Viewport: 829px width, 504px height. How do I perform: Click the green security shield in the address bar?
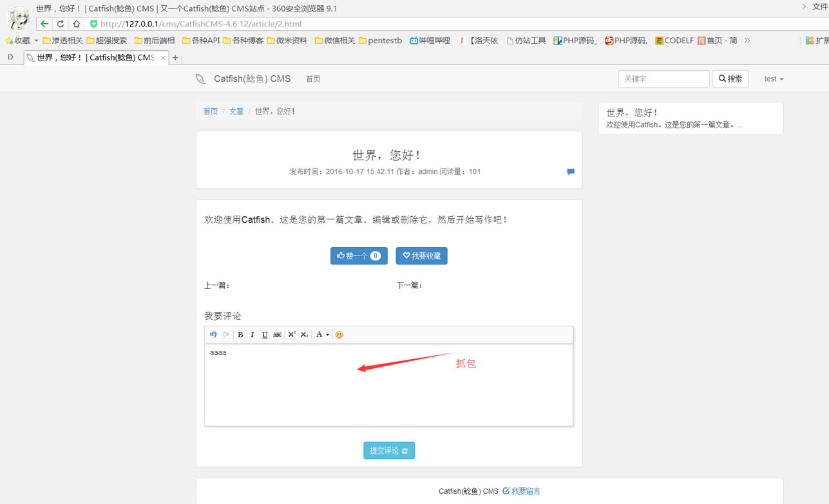point(93,24)
